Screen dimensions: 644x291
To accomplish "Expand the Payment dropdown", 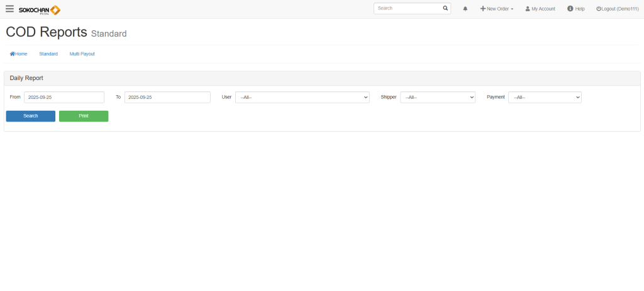I will pyautogui.click(x=545, y=97).
